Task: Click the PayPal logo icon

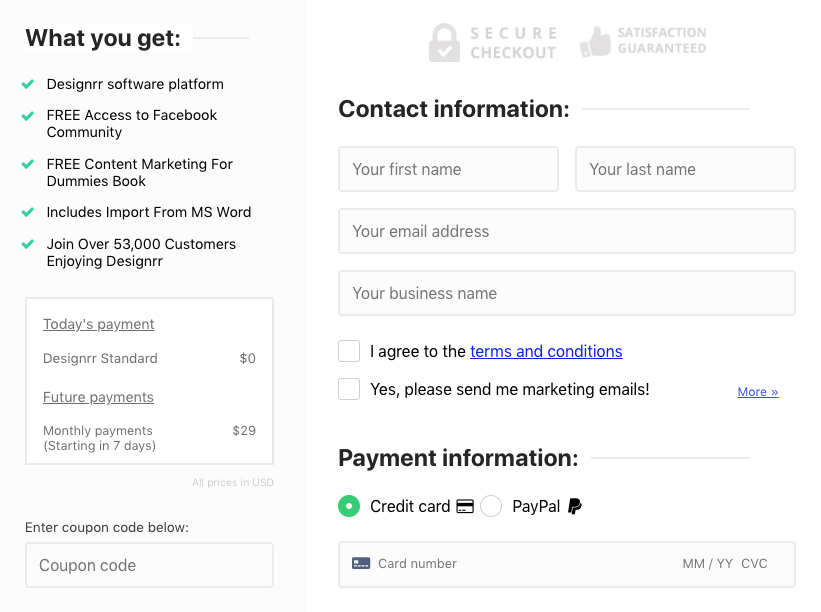Action: pos(575,506)
